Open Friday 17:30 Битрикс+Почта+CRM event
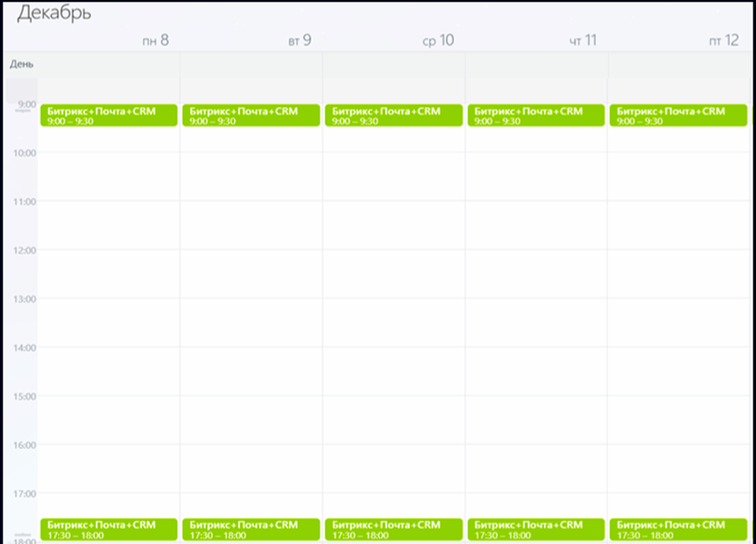 [x=678, y=529]
